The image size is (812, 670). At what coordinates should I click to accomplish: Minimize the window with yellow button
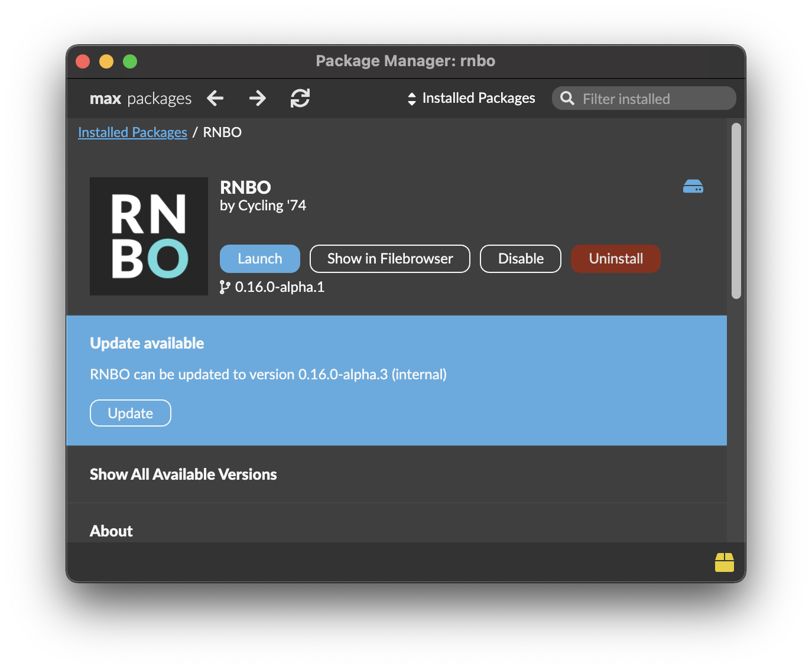click(106, 61)
